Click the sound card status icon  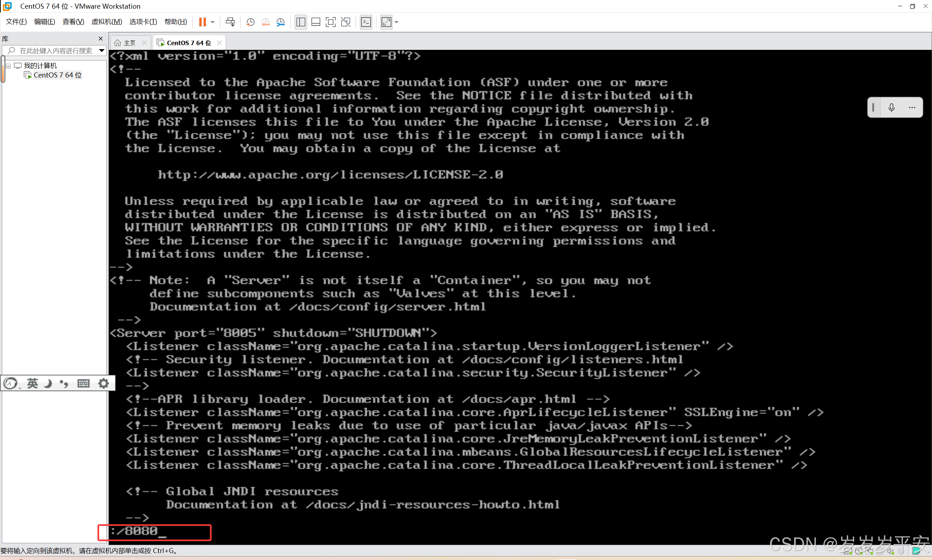tap(891, 551)
